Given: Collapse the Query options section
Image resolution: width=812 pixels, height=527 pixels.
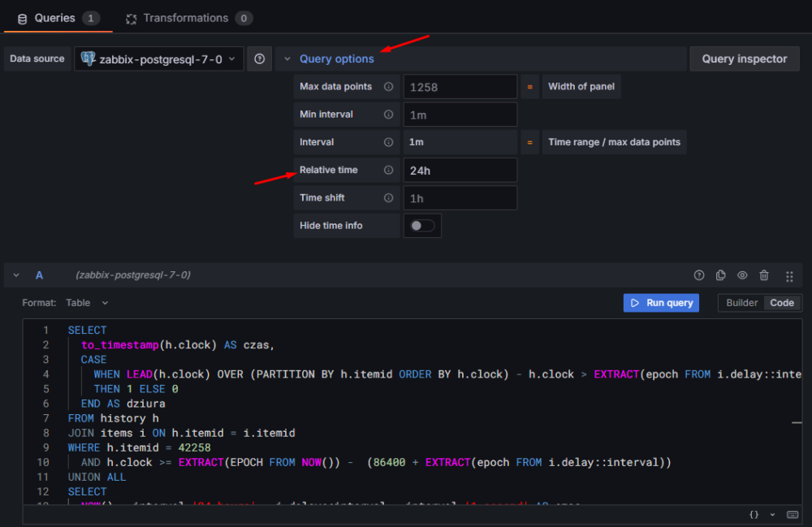Looking at the screenshot, I should (x=287, y=59).
